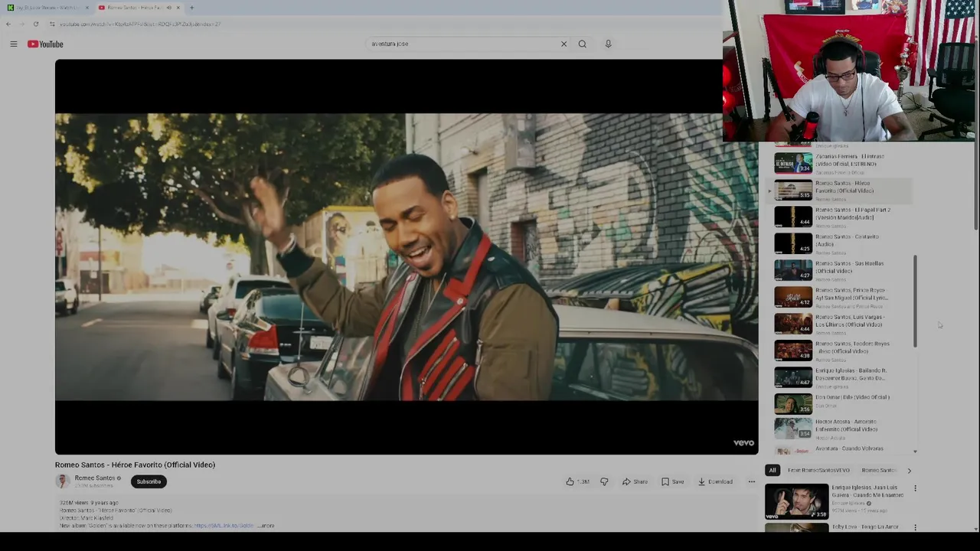Open more actions (three dots) under video
Image resolution: width=980 pixels, height=551 pixels.
tap(751, 481)
